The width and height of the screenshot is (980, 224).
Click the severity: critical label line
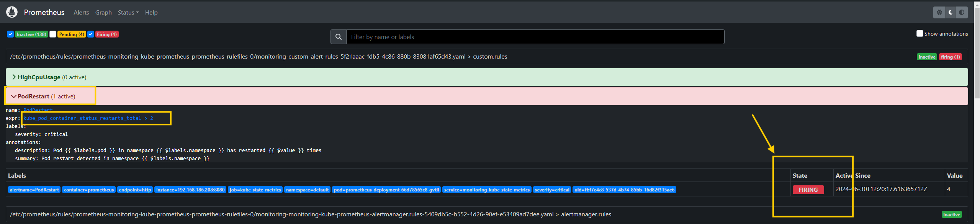(x=41, y=134)
